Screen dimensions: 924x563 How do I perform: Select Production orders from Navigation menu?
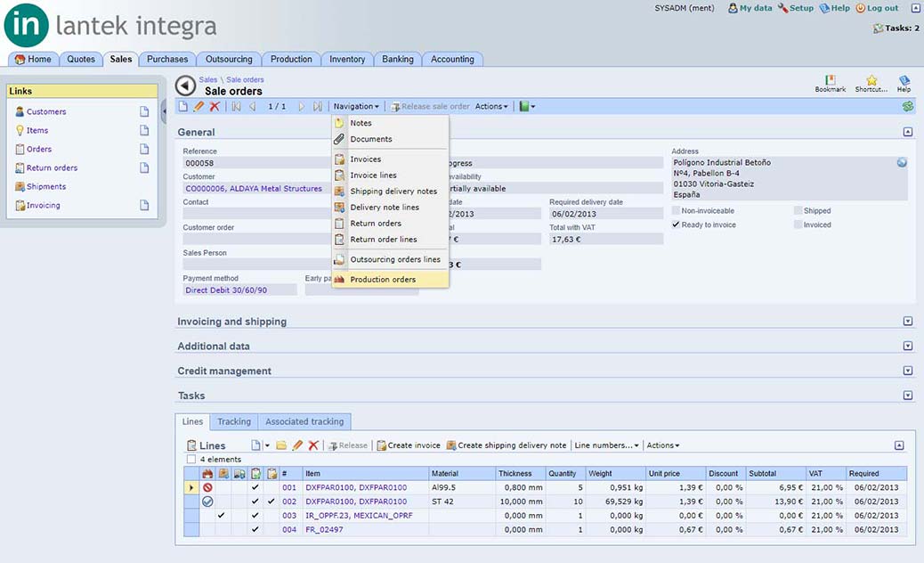390,280
